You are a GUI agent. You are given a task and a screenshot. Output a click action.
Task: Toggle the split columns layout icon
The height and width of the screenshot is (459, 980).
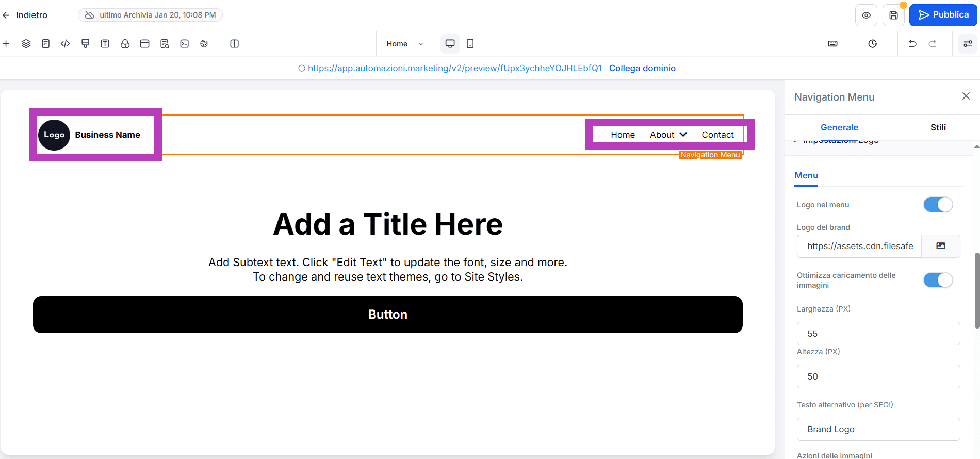[x=235, y=44]
